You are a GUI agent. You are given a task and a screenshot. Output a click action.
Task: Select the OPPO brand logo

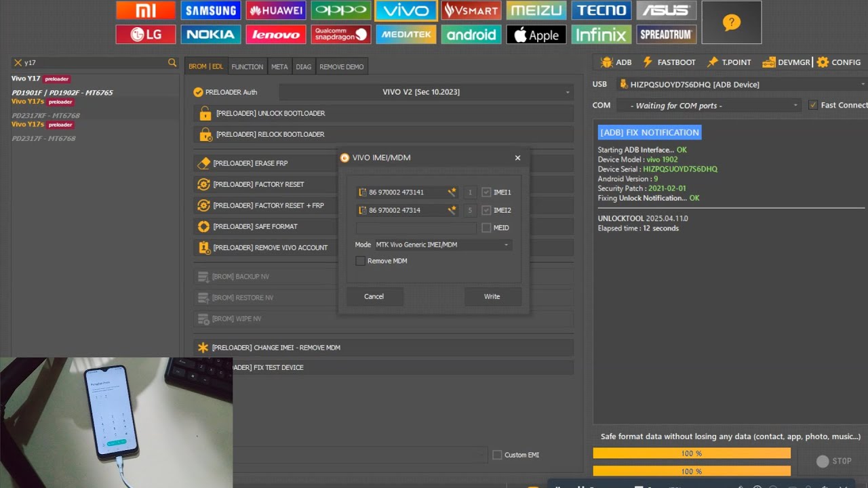click(x=341, y=10)
